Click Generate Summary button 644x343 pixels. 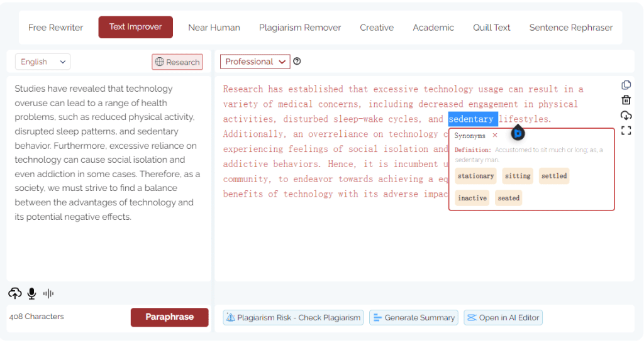(414, 318)
